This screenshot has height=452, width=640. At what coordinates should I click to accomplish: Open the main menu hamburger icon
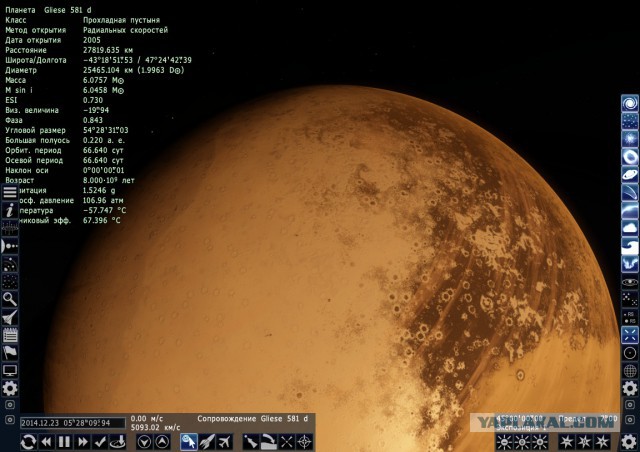pyautogui.click(x=10, y=192)
